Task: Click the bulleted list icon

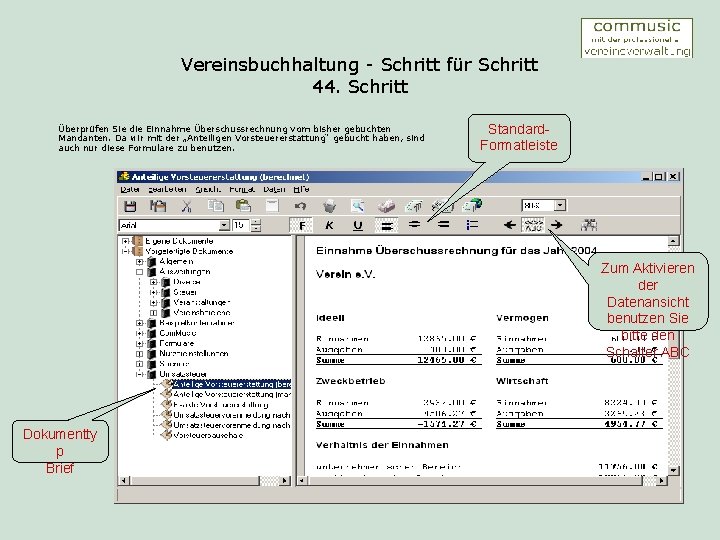Action: (x=472, y=225)
